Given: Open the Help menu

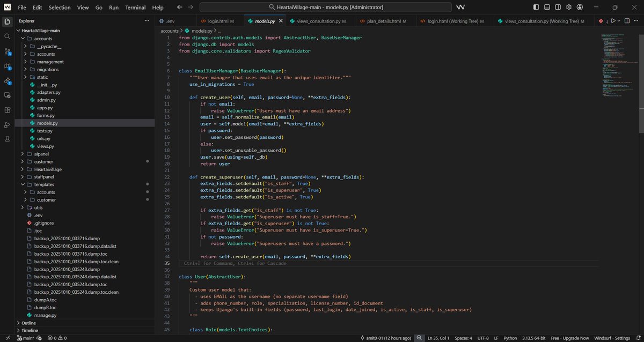Looking at the screenshot, I should [x=158, y=8].
